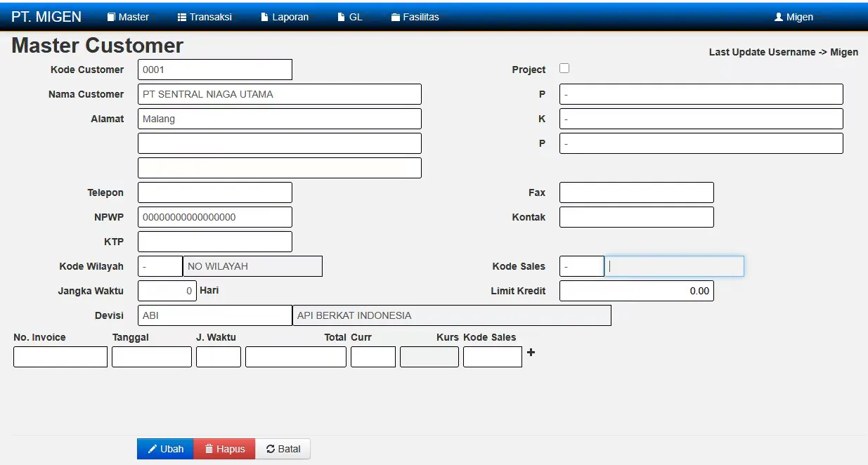
Task: Click the NO WILAYAH name field
Action: point(253,266)
